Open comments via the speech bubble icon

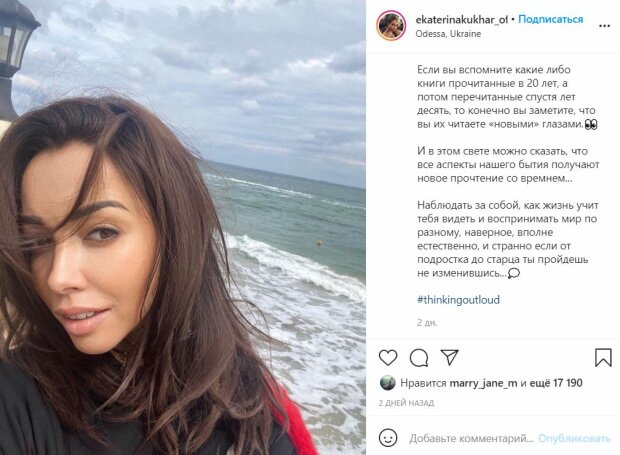coord(419,358)
